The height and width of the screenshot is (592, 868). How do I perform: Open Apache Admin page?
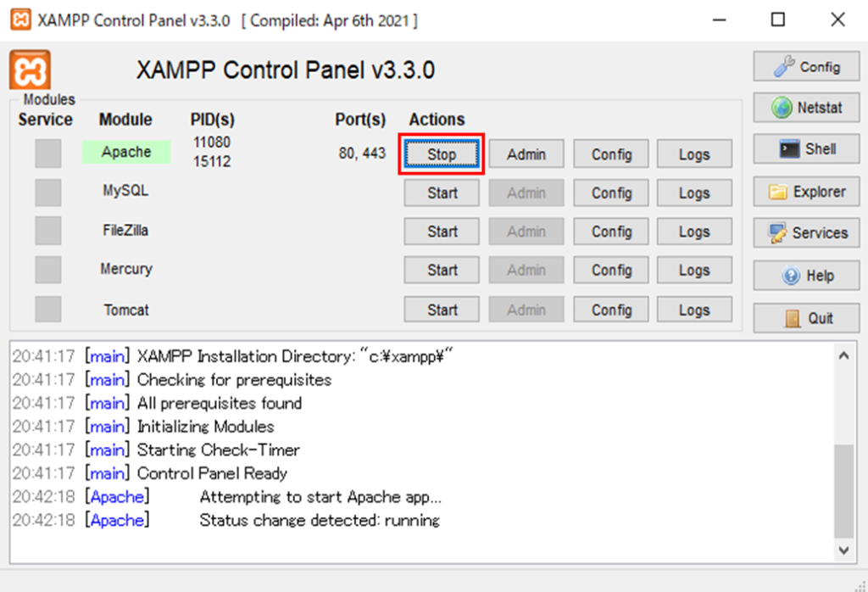(x=526, y=154)
